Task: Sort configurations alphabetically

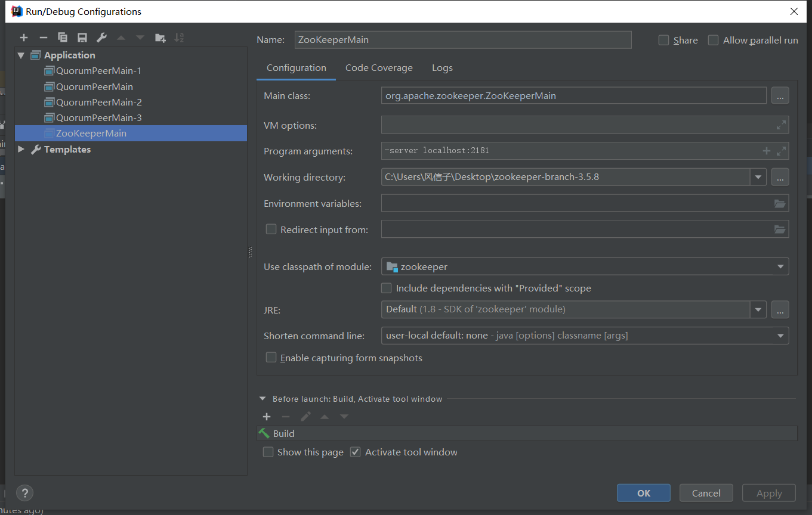Action: click(179, 38)
